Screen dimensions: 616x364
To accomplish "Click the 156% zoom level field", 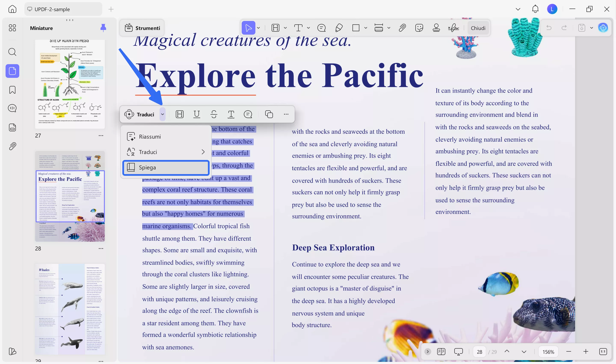I will (x=548, y=352).
